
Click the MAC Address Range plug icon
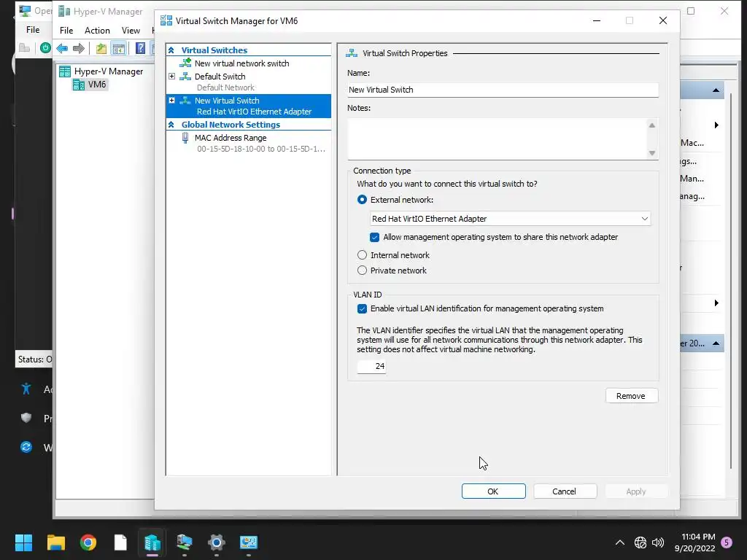(x=185, y=138)
